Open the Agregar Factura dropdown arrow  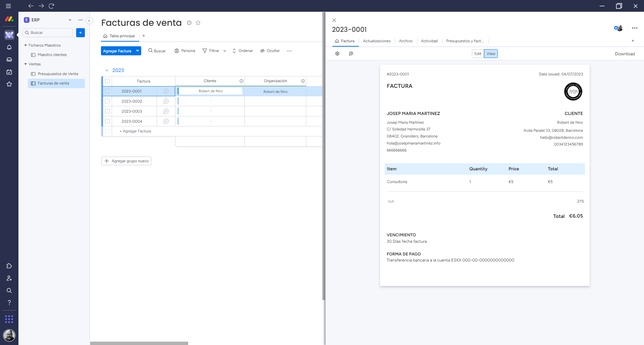(x=138, y=51)
